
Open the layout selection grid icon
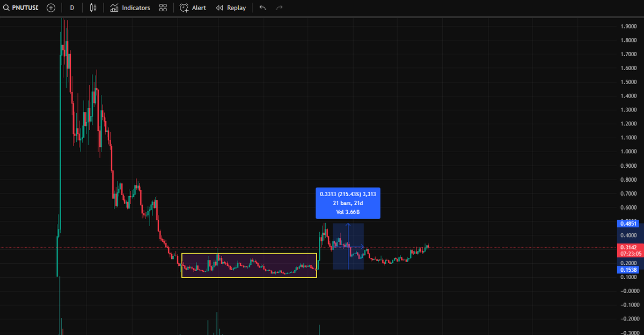(x=163, y=8)
